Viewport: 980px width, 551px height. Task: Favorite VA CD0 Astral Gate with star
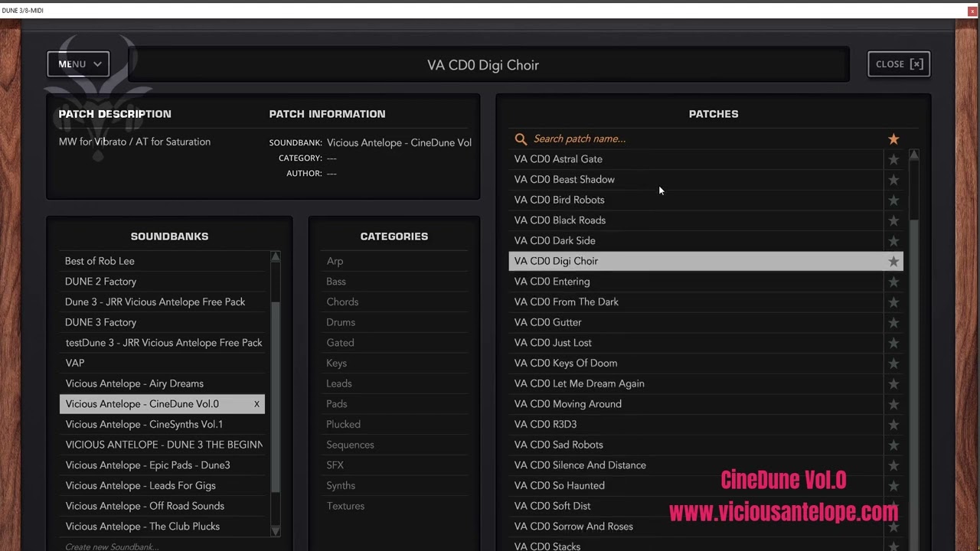893,159
